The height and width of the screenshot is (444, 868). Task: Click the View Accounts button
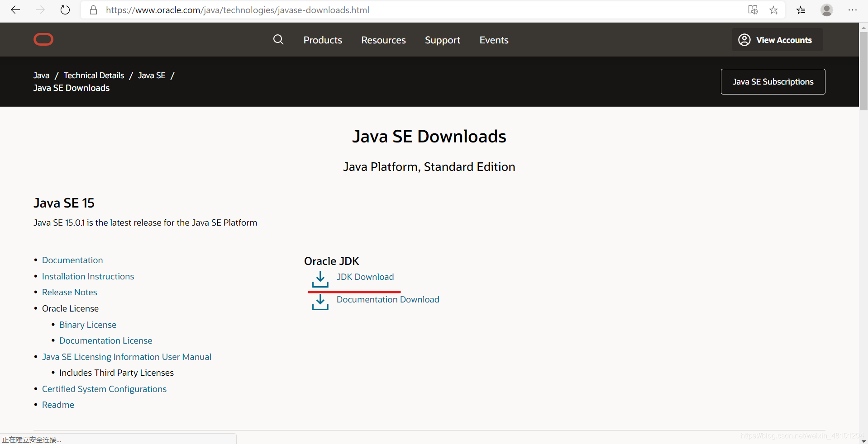pos(777,40)
